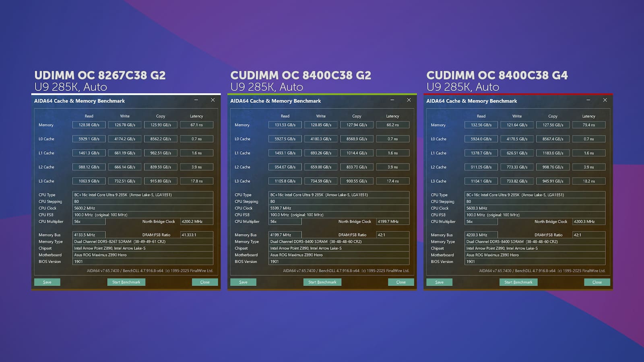The image size is (644, 362).
Task: Click Start Benchmark in UDIMM 8267C38 window
Action: coord(126,282)
